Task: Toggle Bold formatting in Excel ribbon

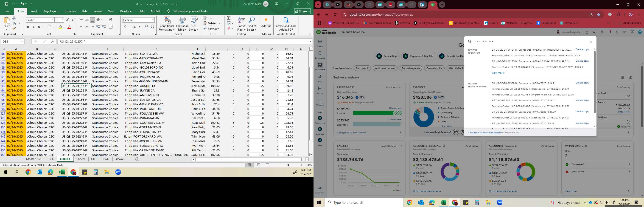Action: 28,27
